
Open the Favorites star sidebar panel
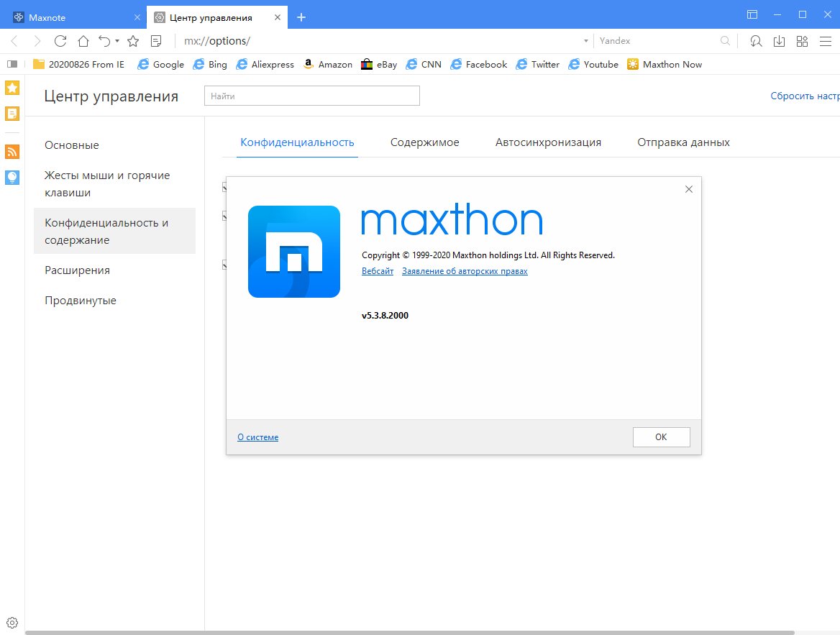click(x=12, y=88)
